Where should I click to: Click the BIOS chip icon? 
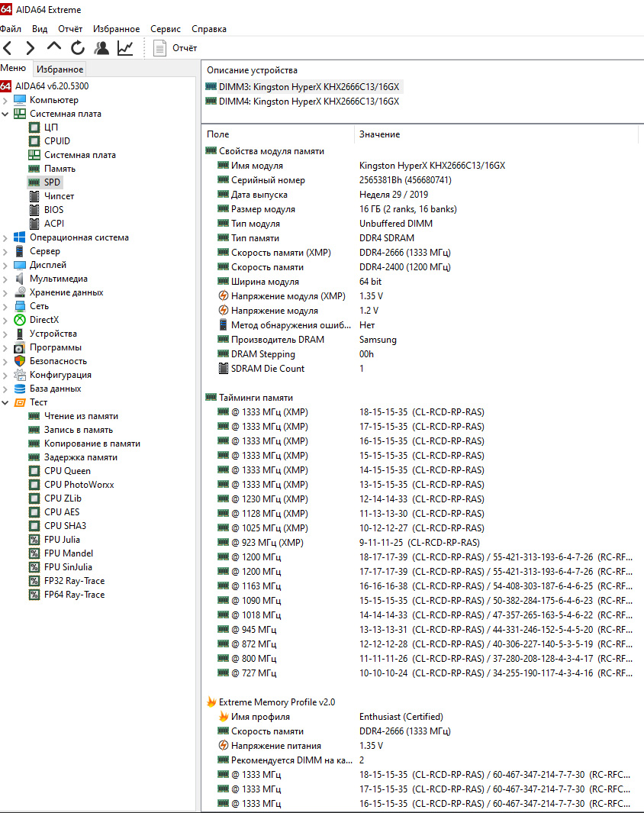[34, 210]
